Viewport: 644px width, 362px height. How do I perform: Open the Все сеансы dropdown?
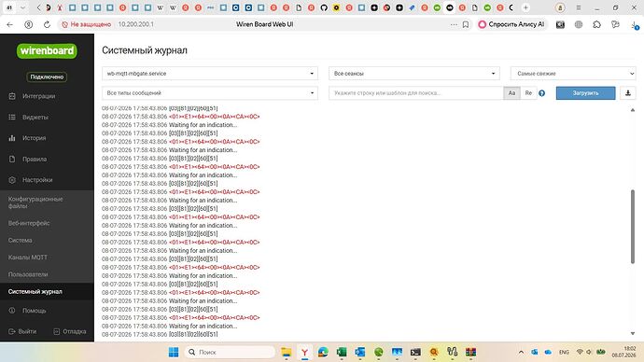click(414, 74)
